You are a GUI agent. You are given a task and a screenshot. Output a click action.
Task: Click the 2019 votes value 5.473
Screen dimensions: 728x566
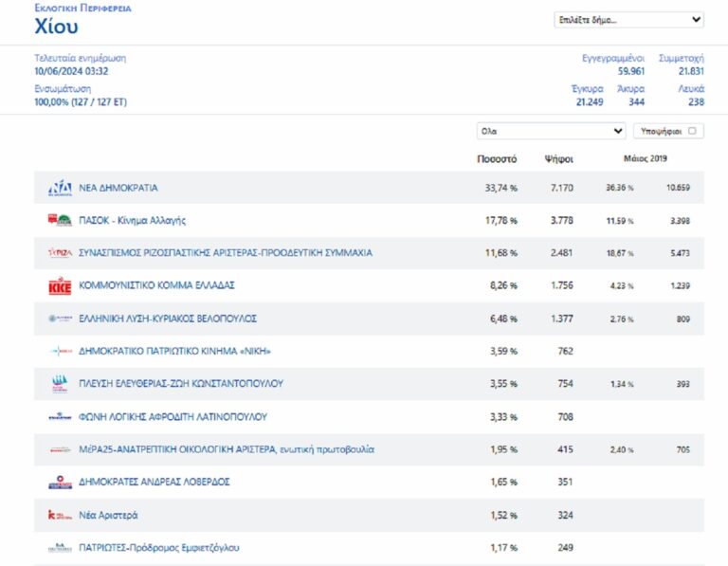point(681,253)
